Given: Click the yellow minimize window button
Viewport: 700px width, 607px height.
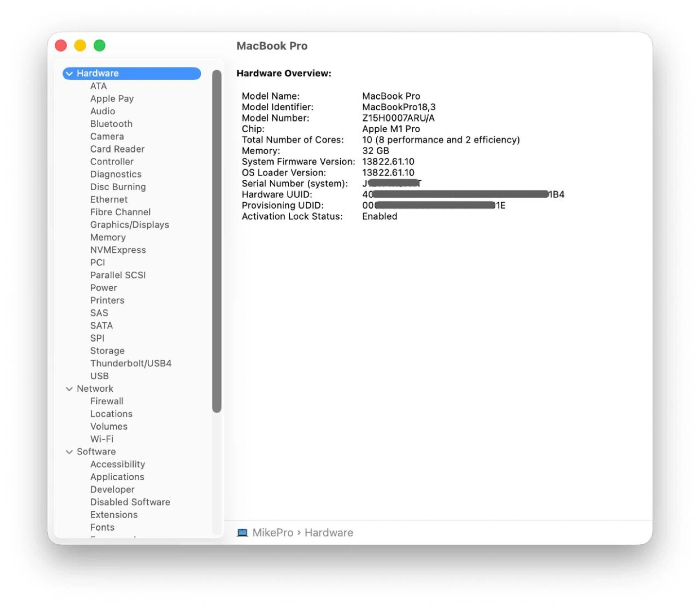Looking at the screenshot, I should click(80, 46).
